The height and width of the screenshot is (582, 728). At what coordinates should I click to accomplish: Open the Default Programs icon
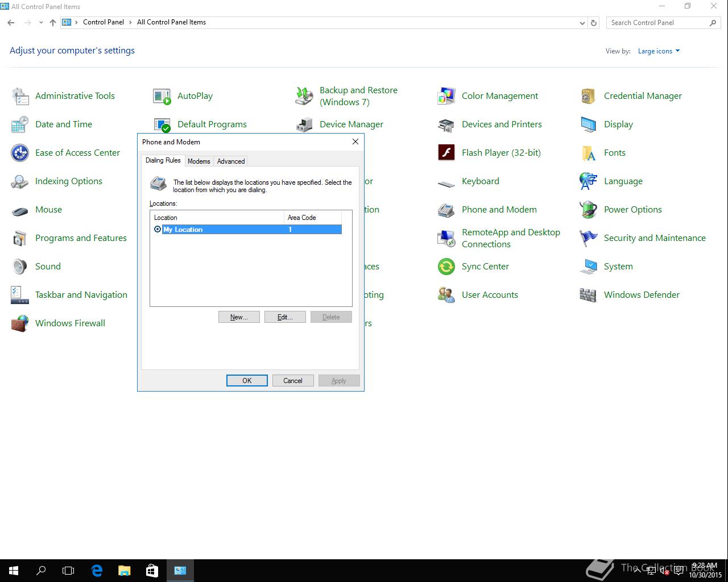click(162, 124)
